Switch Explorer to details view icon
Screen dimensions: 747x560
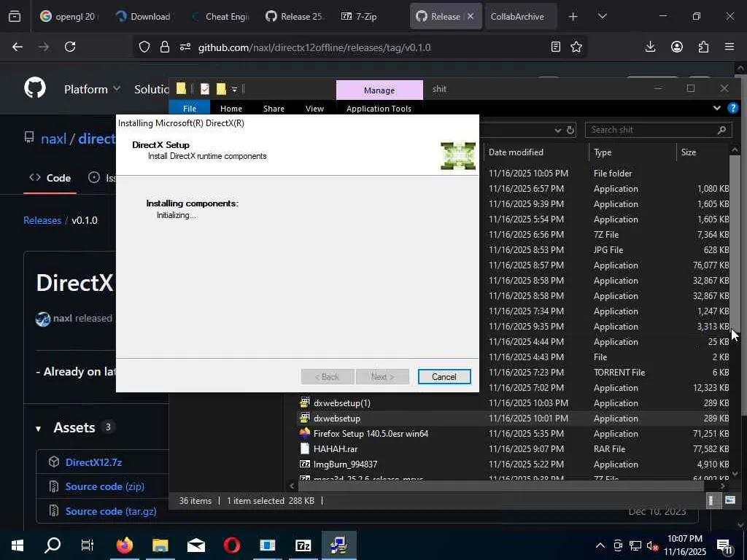(x=712, y=500)
